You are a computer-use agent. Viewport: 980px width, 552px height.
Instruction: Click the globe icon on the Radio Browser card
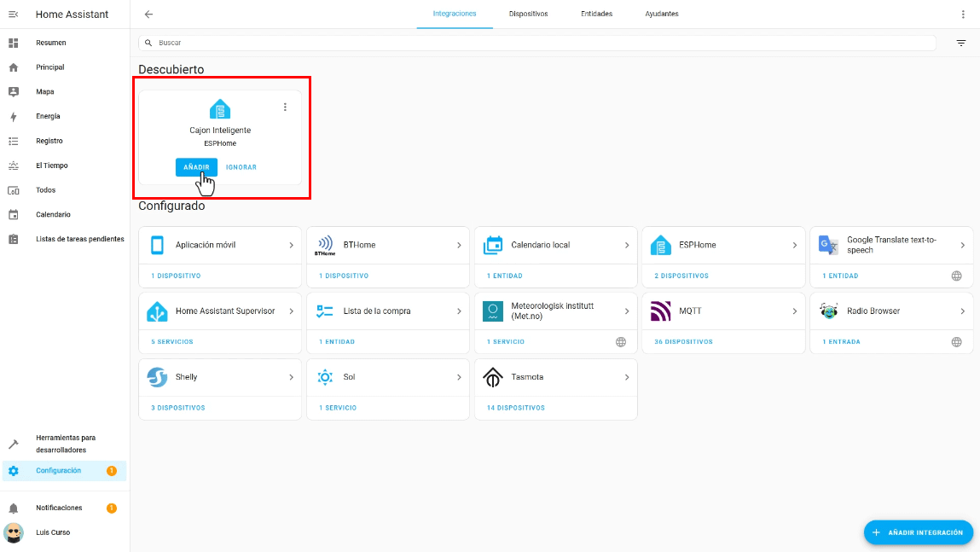pyautogui.click(x=957, y=342)
